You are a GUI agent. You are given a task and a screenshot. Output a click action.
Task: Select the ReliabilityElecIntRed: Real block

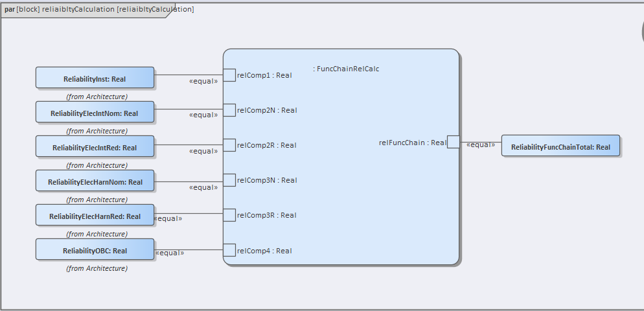(95, 146)
